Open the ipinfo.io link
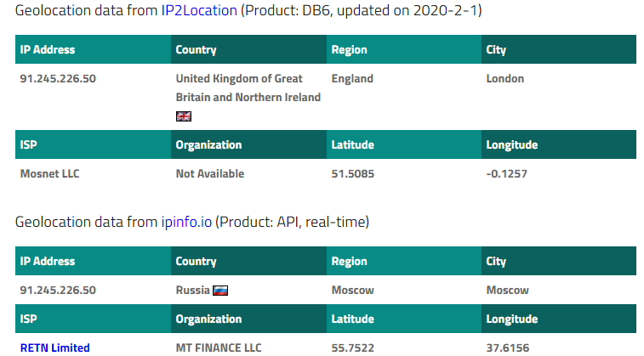 click(x=186, y=223)
